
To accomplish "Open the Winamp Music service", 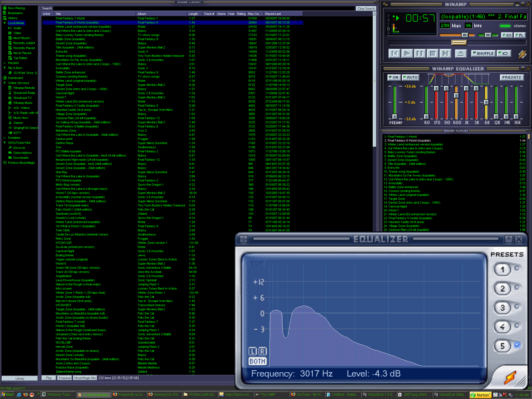I will tap(23, 103).
